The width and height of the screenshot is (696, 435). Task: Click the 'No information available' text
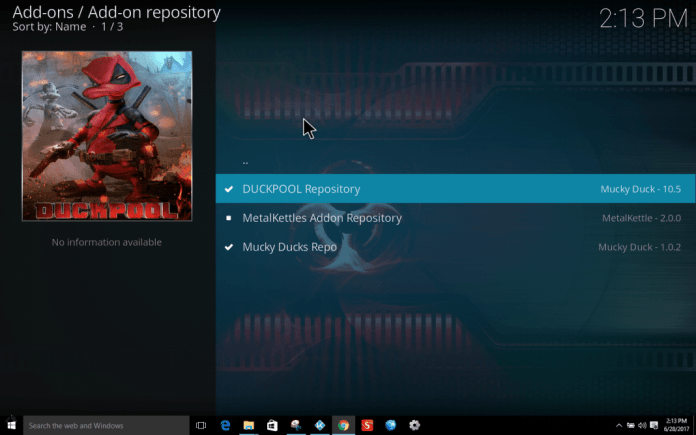point(107,242)
